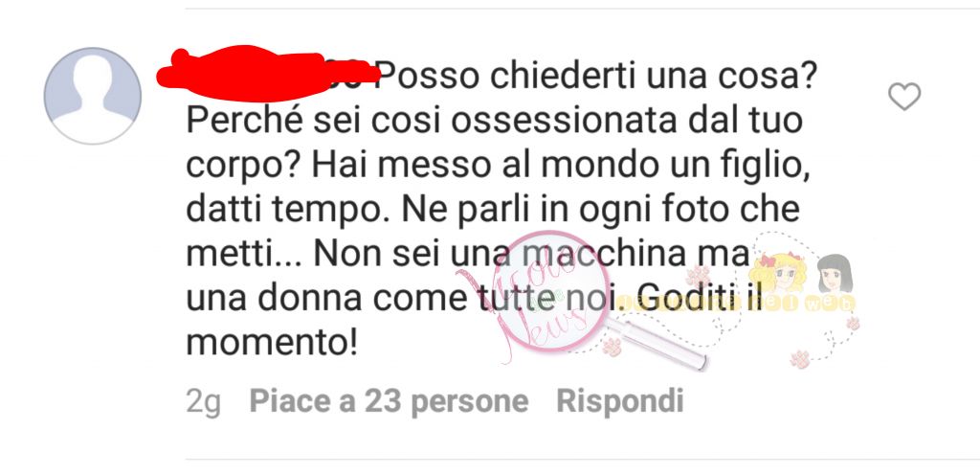The width and height of the screenshot is (980, 474).
Task: Click the paw print at the dotted trail's end
Action: (800, 359)
